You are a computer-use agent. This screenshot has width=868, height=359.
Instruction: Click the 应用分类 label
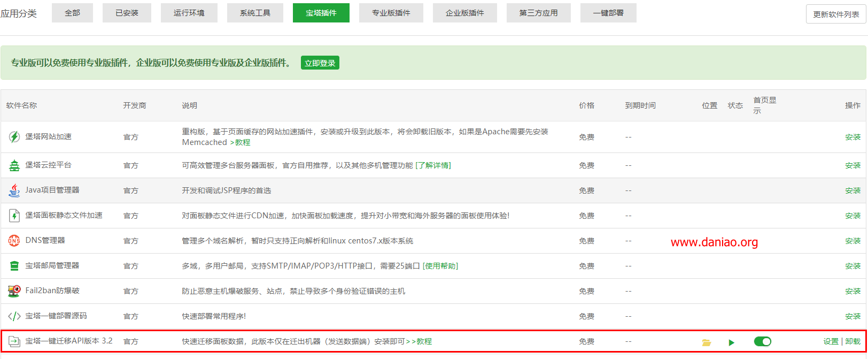[19, 13]
